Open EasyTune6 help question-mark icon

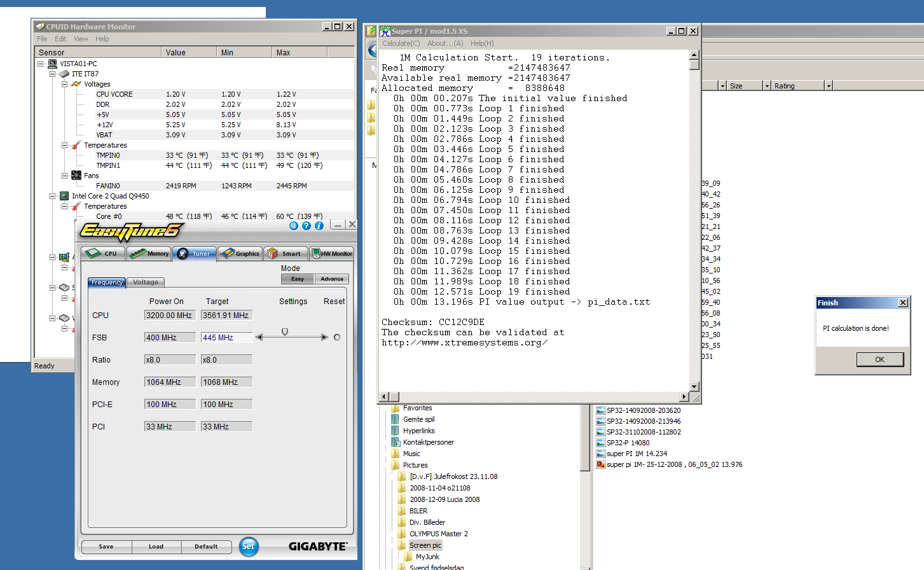(x=307, y=226)
